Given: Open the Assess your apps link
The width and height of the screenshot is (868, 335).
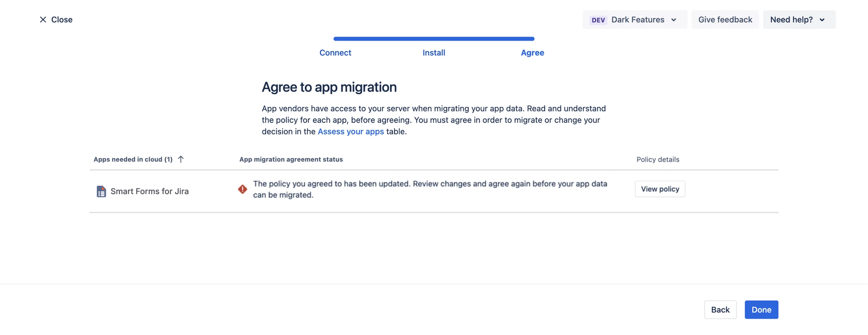Looking at the screenshot, I should click(x=350, y=131).
